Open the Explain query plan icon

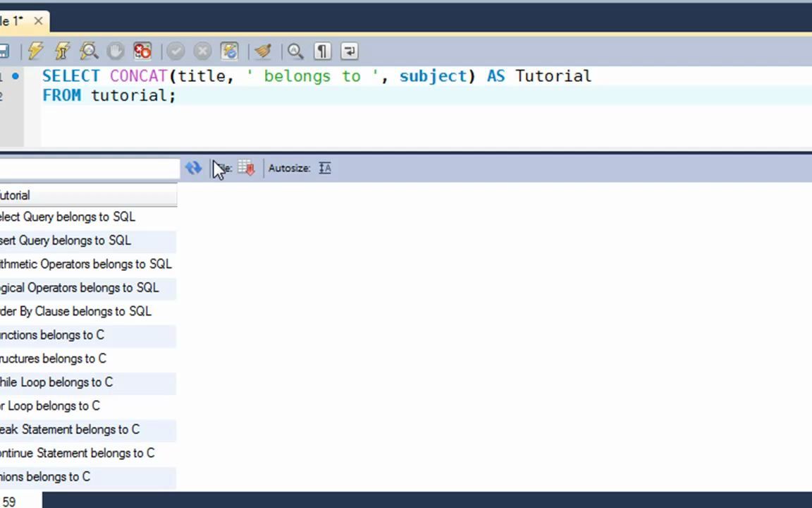(x=89, y=51)
